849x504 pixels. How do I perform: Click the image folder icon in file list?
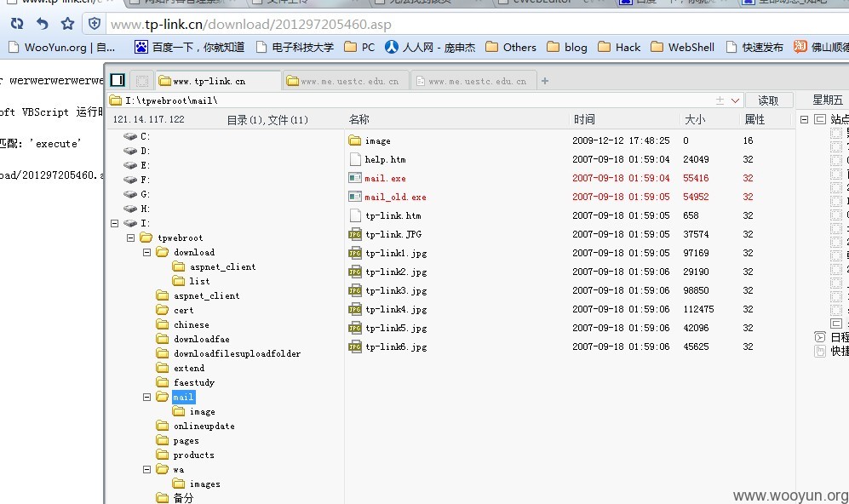(x=354, y=140)
